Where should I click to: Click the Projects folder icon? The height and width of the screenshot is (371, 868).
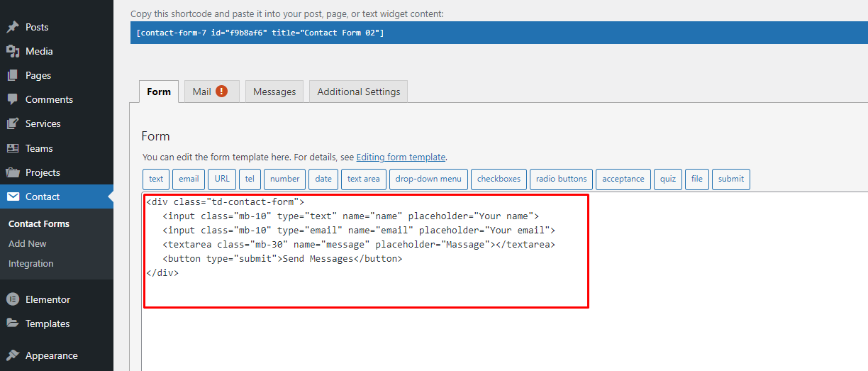pos(13,172)
